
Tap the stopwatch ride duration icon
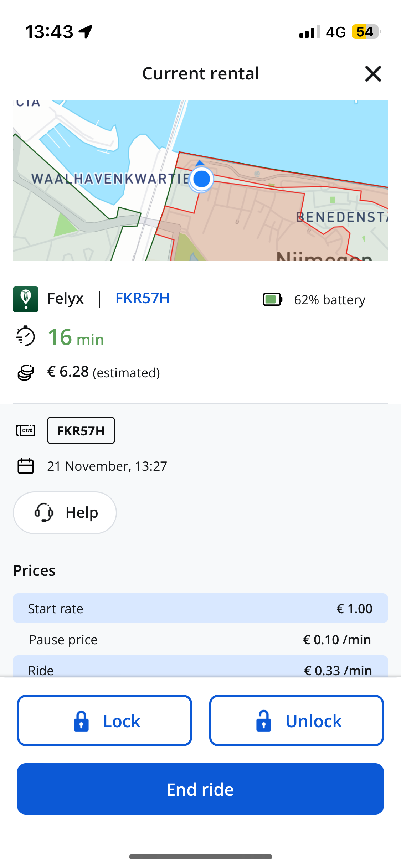(x=26, y=336)
